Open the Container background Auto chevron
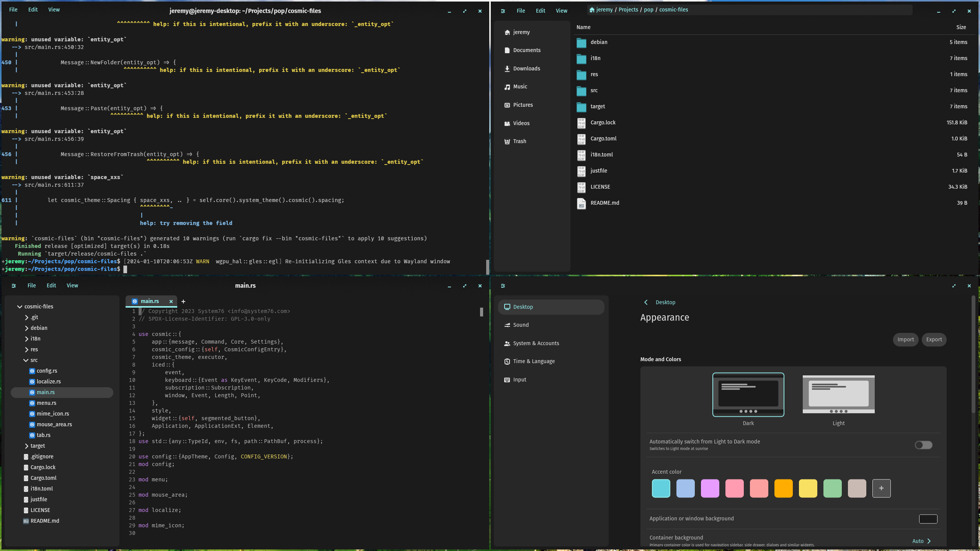The width and height of the screenshot is (980, 551). pos(929,541)
